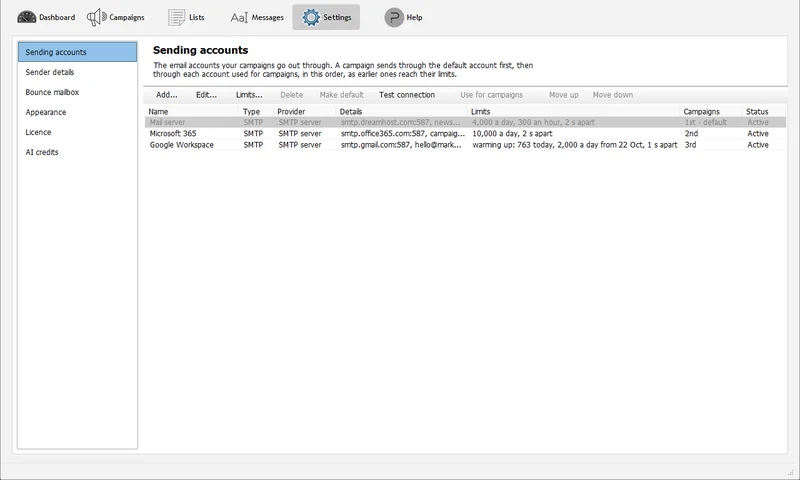This screenshot has width=800, height=480.
Task: Click smtp.gmail.com:587 details cell
Action: pos(401,145)
